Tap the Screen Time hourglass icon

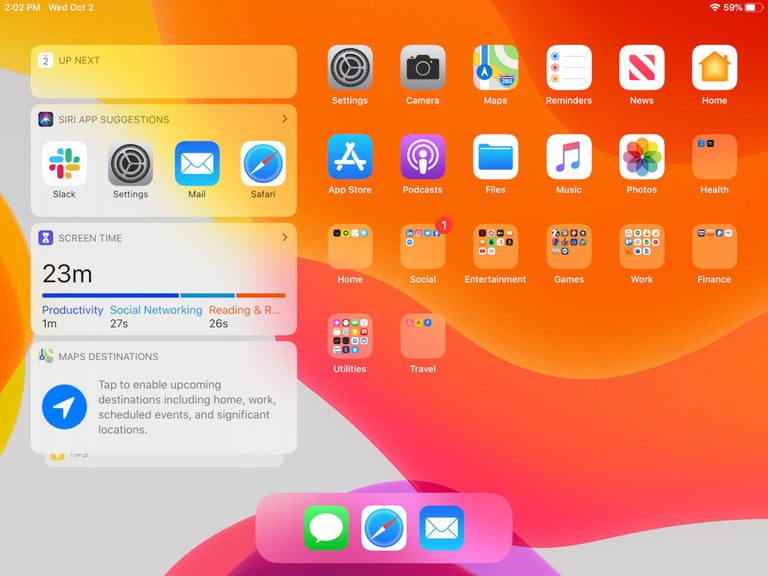point(46,238)
